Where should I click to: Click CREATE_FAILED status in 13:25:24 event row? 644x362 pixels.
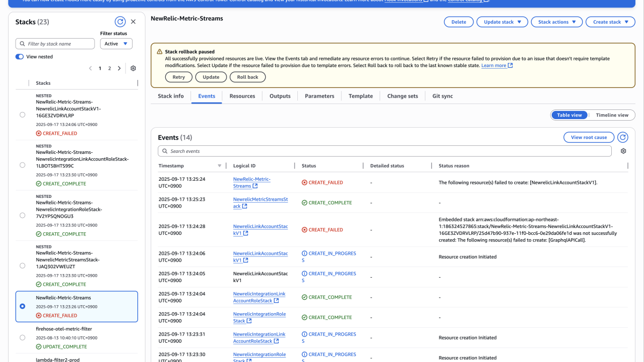point(322,182)
